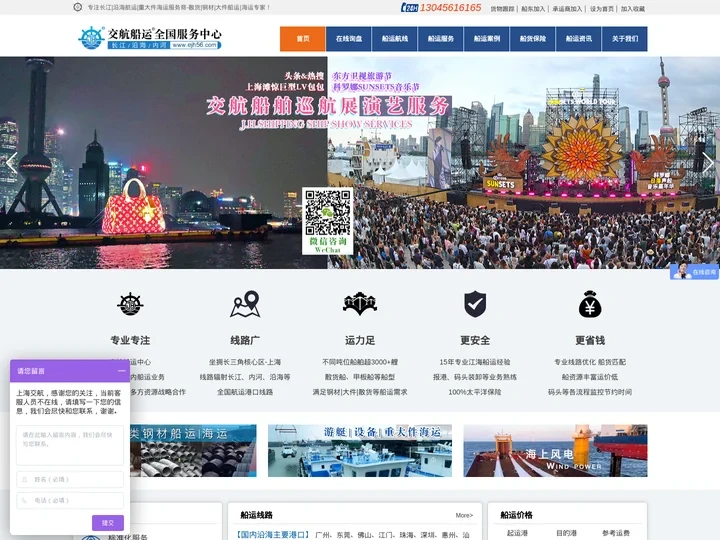
Task: Show previous banner slide arrow
Action: point(11,163)
